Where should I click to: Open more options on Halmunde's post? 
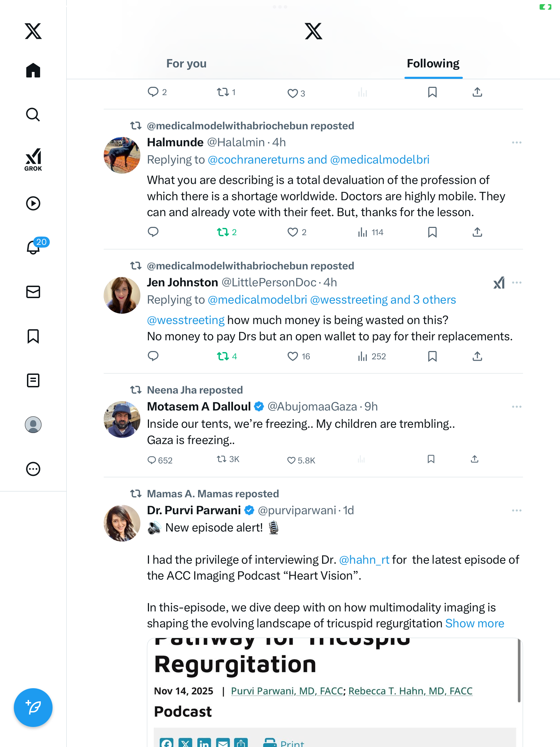click(516, 142)
